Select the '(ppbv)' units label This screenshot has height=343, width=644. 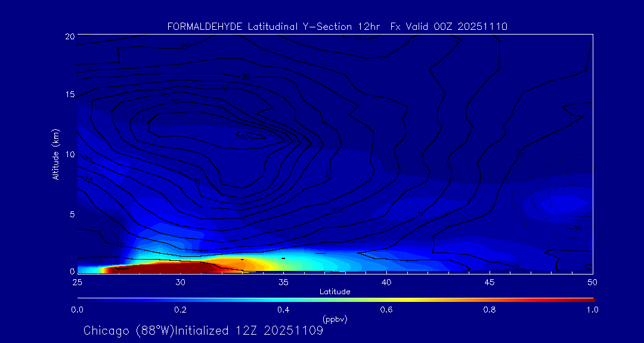[335, 319]
